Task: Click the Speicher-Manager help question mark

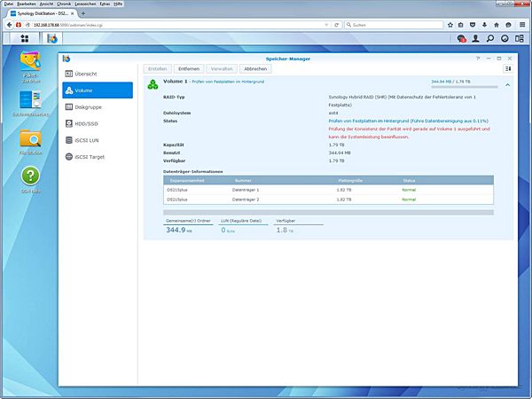Action: (x=478, y=59)
